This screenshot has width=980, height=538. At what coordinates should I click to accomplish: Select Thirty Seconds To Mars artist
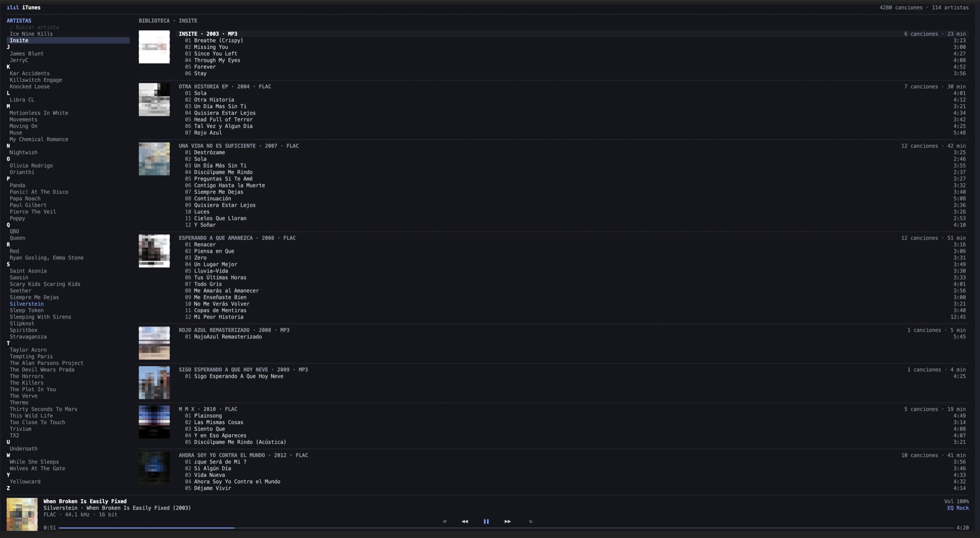click(44, 409)
